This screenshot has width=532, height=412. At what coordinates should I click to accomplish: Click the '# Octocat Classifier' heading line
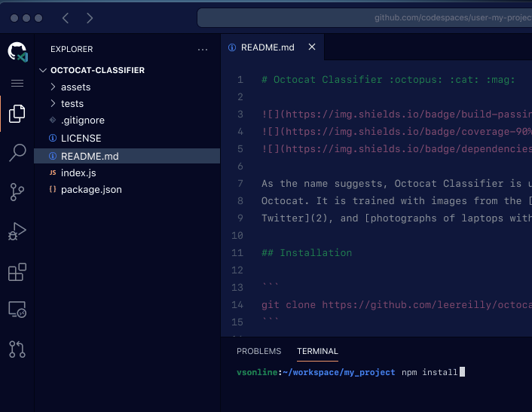(388, 80)
